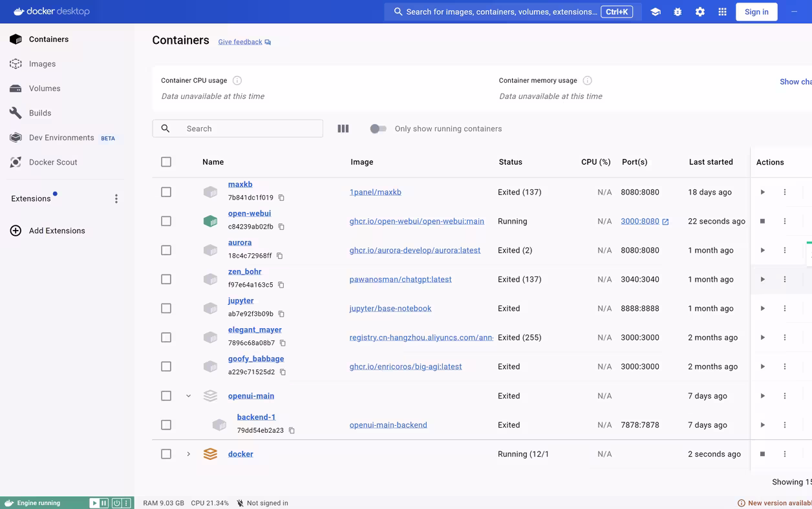Select the aurora container checkbox
This screenshot has width=812, height=509.
coord(166,250)
